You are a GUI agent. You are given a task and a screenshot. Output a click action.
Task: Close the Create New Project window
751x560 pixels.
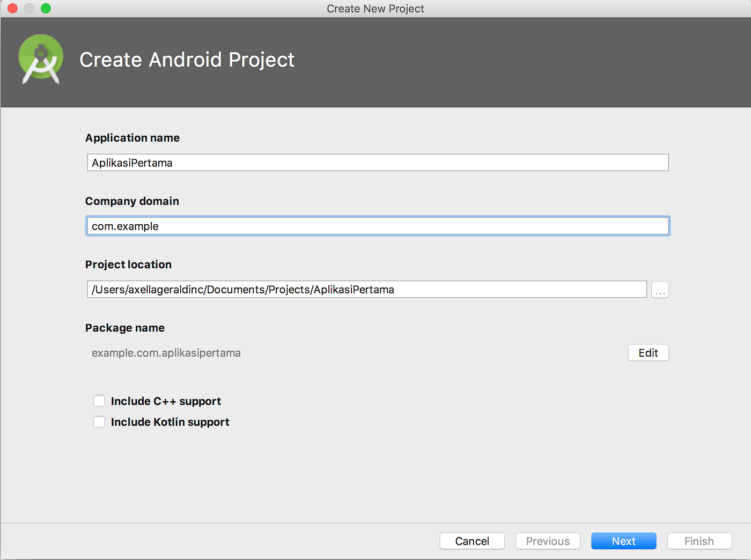(12, 8)
